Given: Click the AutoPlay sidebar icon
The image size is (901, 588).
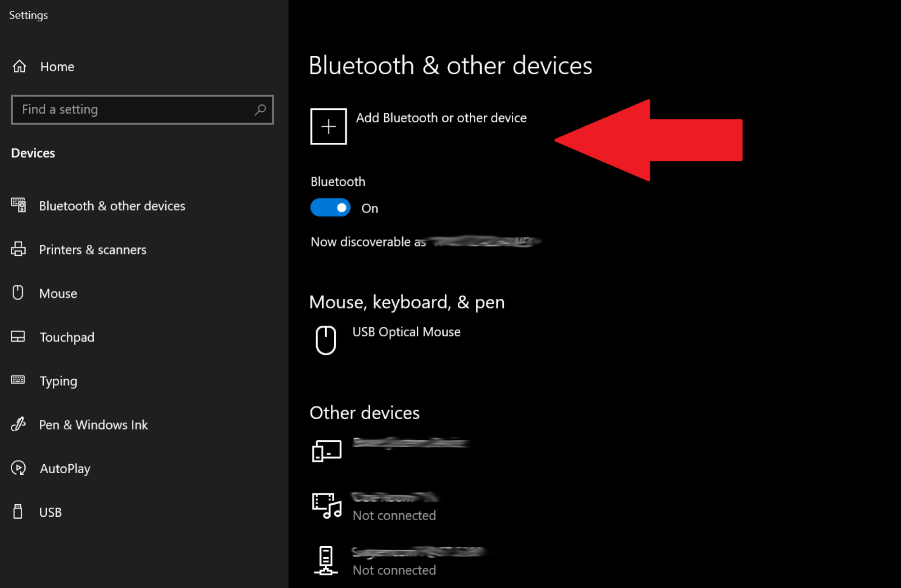Looking at the screenshot, I should click(x=18, y=468).
